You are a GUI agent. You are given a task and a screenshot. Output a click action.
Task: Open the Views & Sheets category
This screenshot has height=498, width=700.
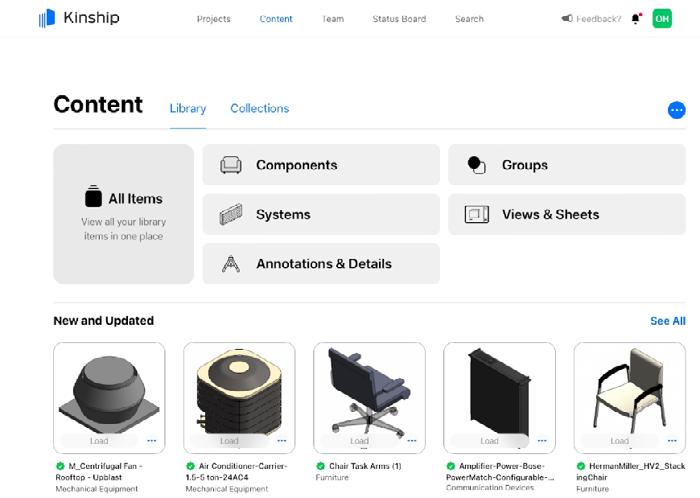567,214
